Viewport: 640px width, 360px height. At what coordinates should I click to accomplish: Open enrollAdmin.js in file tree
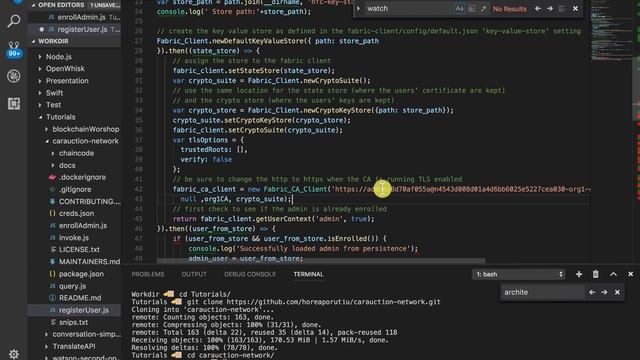tap(74, 226)
